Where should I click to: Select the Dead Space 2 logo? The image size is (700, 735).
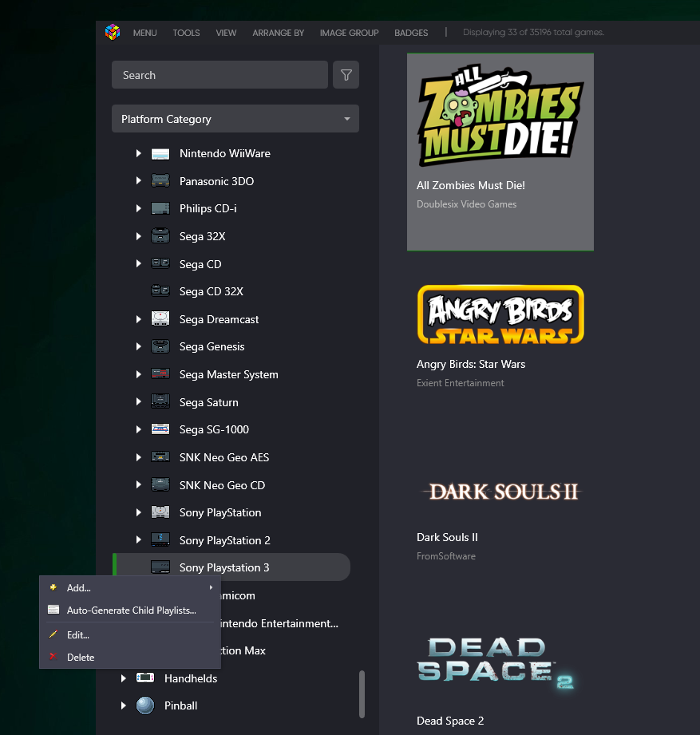(495, 663)
